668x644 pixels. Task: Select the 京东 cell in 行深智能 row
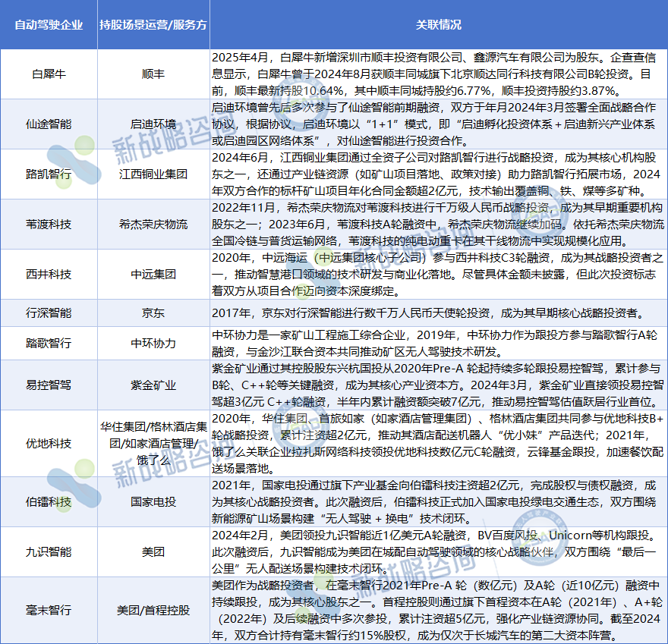[x=153, y=312]
